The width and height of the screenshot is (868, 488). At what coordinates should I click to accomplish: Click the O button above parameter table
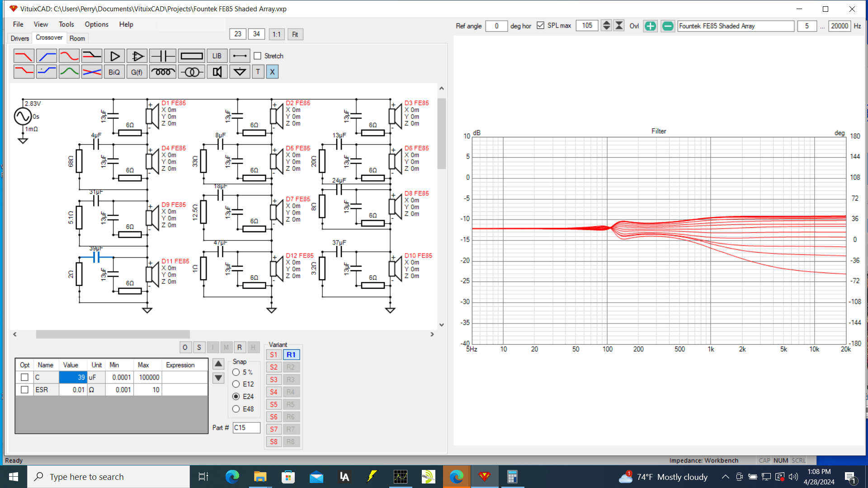click(x=185, y=347)
